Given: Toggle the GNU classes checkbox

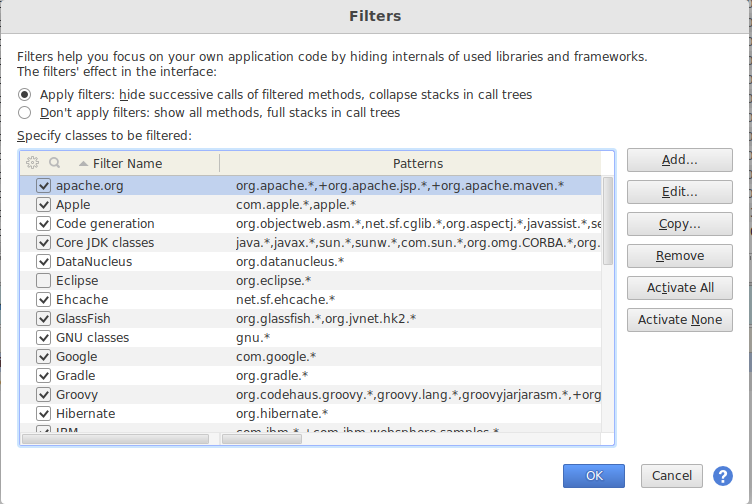Looking at the screenshot, I should tap(43, 338).
